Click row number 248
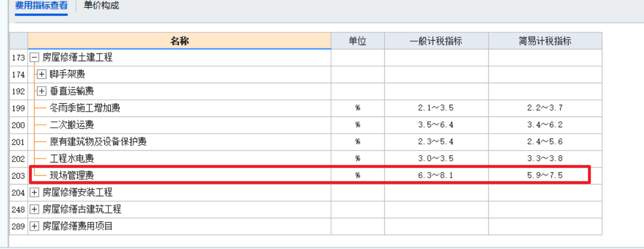Image resolution: width=644 pixels, height=249 pixels. (19, 209)
